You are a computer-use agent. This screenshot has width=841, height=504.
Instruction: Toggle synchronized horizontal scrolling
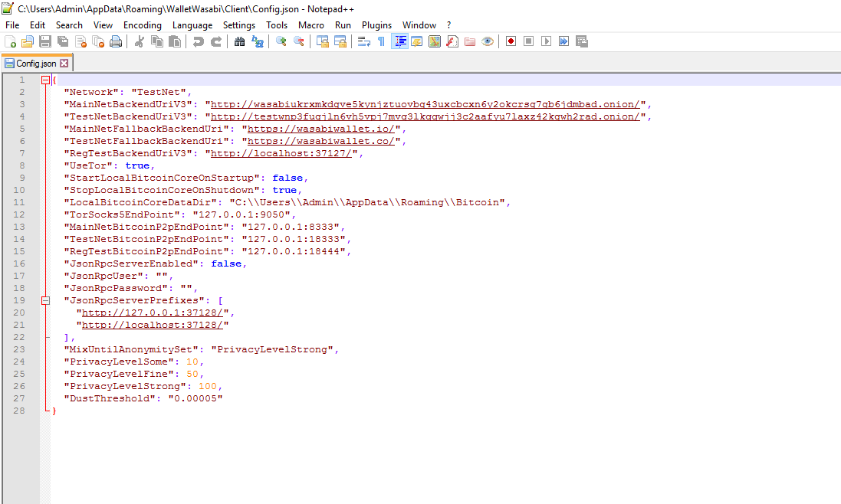[340, 42]
